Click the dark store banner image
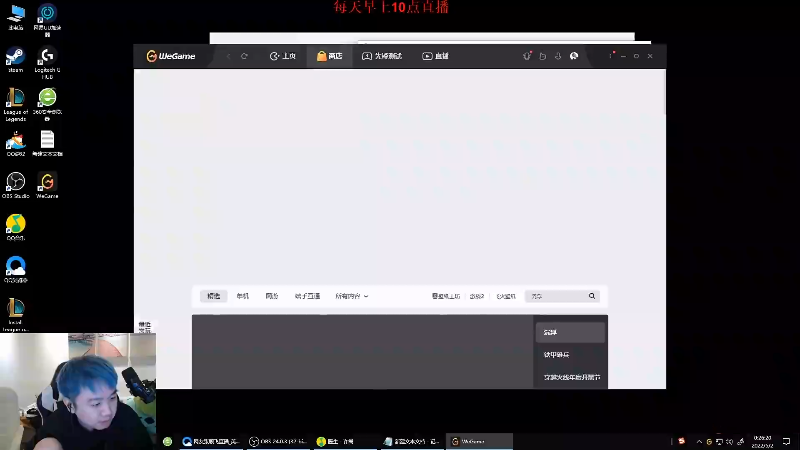The image size is (800, 450). 362,352
